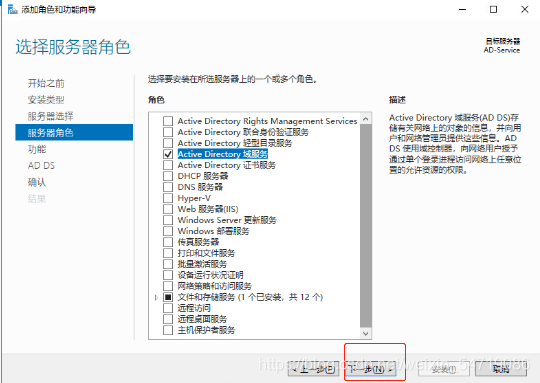
Task: Select the 打印和文件服务 row label
Action: [x=206, y=253]
